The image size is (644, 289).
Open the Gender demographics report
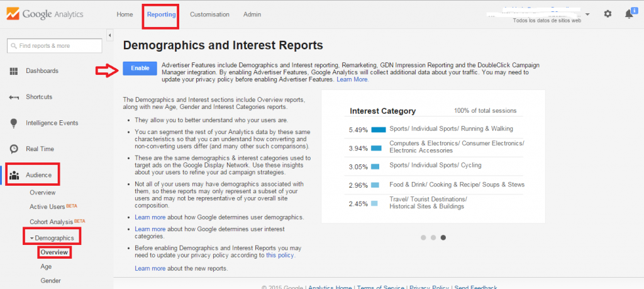pos(50,281)
